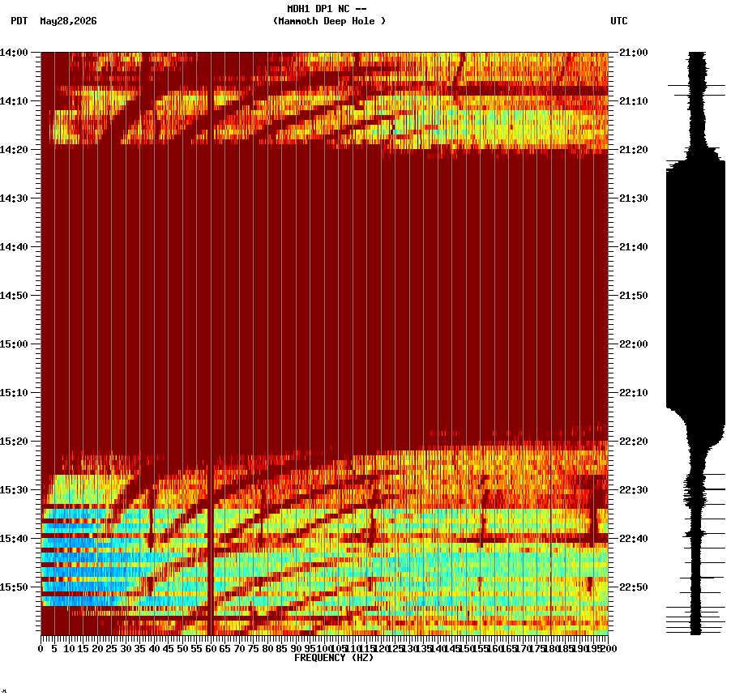Screen dimensions: 731x700
Task: Click the date May28,2026
Action: tap(68, 21)
